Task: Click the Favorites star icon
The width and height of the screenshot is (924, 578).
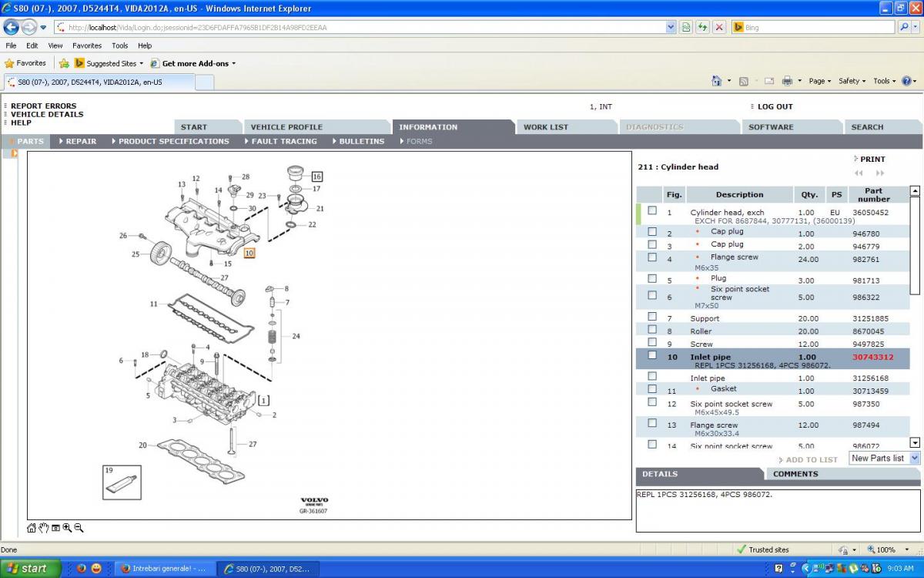Action: click(x=9, y=63)
